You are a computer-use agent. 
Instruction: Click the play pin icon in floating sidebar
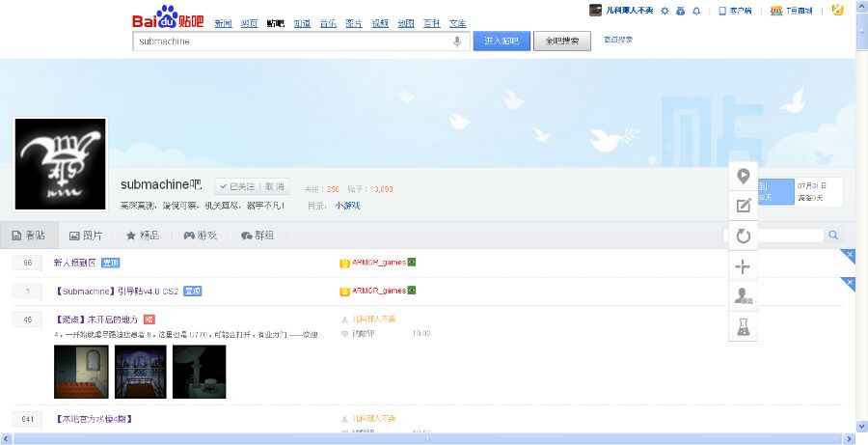pos(743,177)
